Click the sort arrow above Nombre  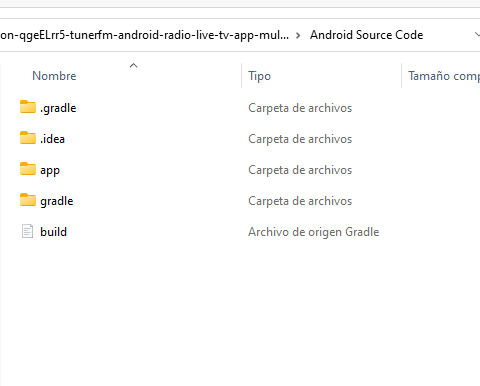point(133,65)
